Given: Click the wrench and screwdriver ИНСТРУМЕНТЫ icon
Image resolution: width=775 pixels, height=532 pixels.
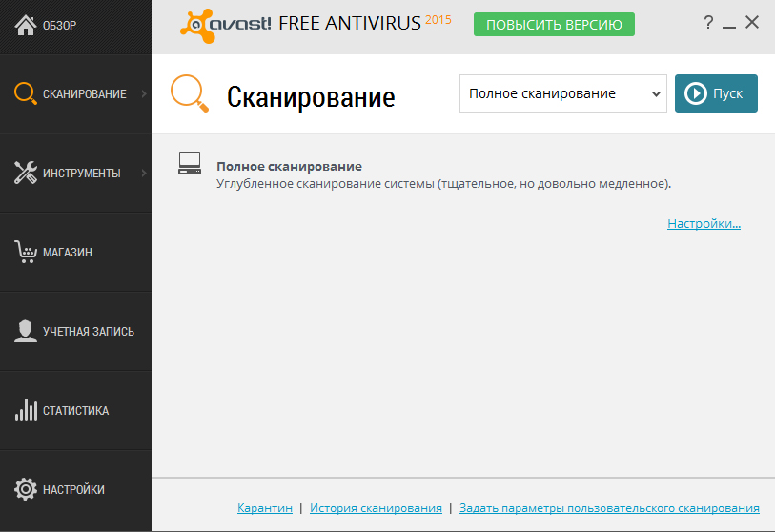Looking at the screenshot, I should (25, 173).
